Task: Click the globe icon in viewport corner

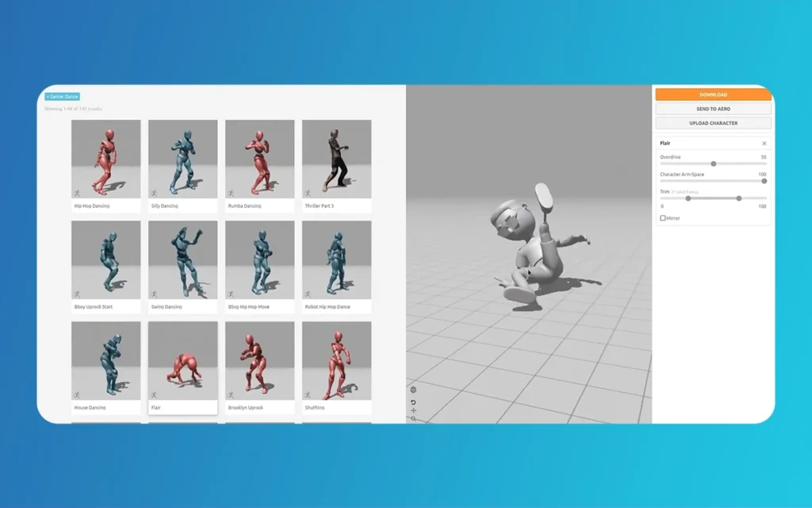Action: coord(413,390)
